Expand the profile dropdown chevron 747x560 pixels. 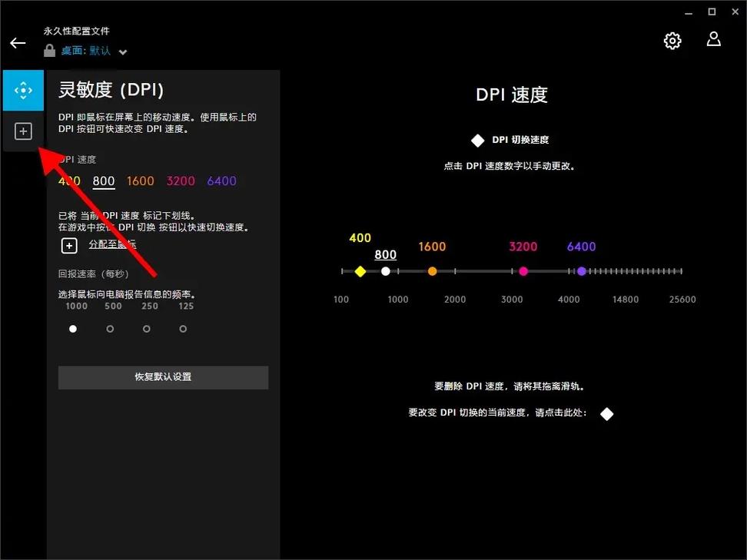point(123,52)
